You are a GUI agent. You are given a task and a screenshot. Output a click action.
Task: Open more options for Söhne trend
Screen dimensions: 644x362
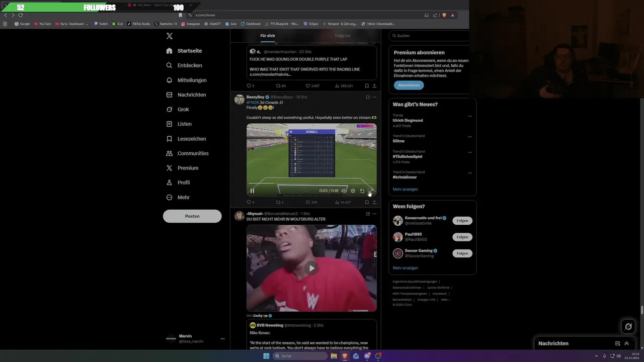tap(470, 137)
